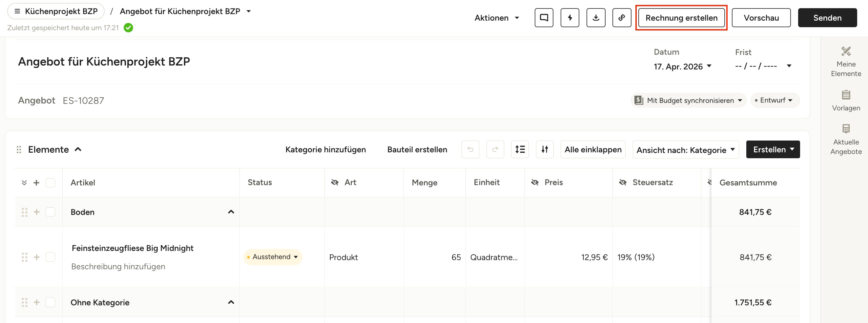
Task: Open the document title dropdown arrow
Action: click(x=249, y=11)
